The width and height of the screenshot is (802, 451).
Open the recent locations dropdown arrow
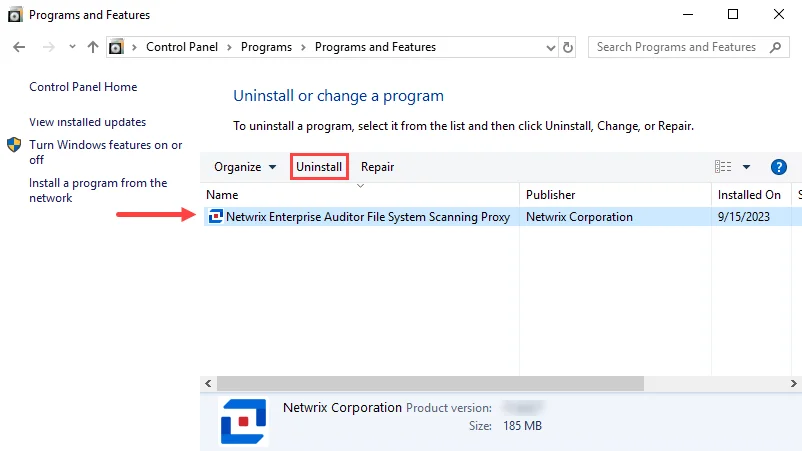coord(72,47)
